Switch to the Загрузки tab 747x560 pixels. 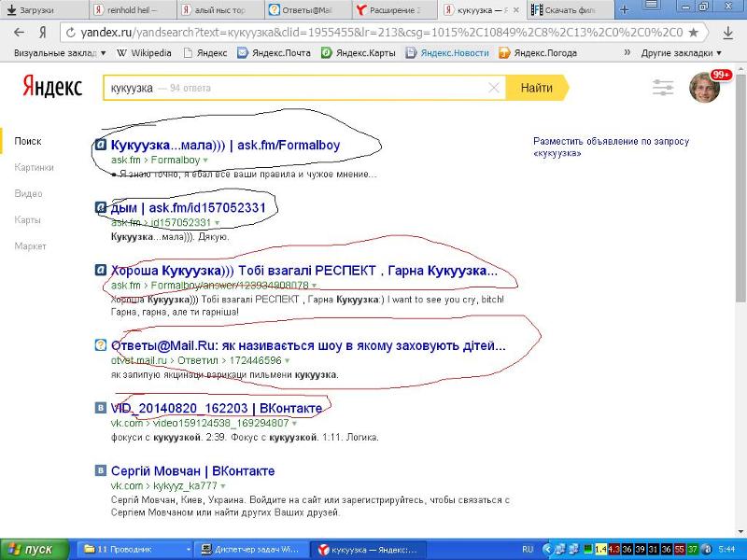tap(44, 9)
